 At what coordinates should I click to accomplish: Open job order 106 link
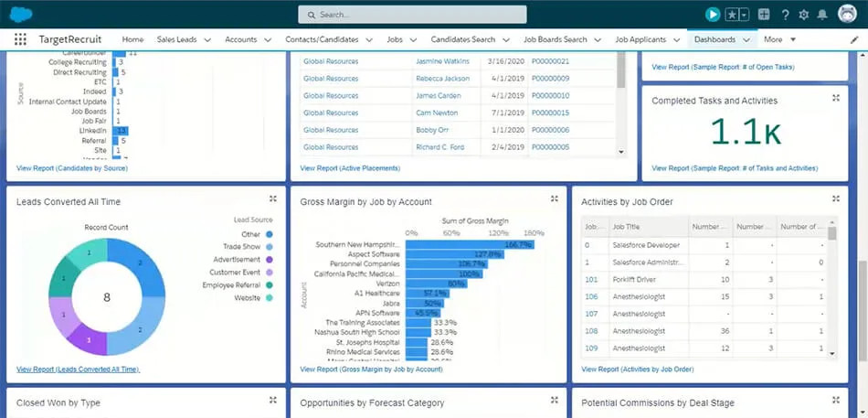tap(591, 296)
